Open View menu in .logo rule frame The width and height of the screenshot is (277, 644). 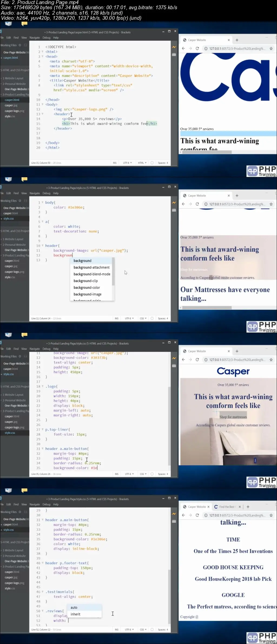pos(24,349)
